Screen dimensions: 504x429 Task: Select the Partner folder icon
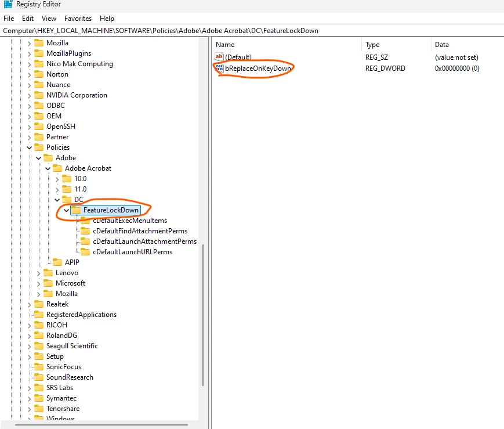[x=39, y=136]
